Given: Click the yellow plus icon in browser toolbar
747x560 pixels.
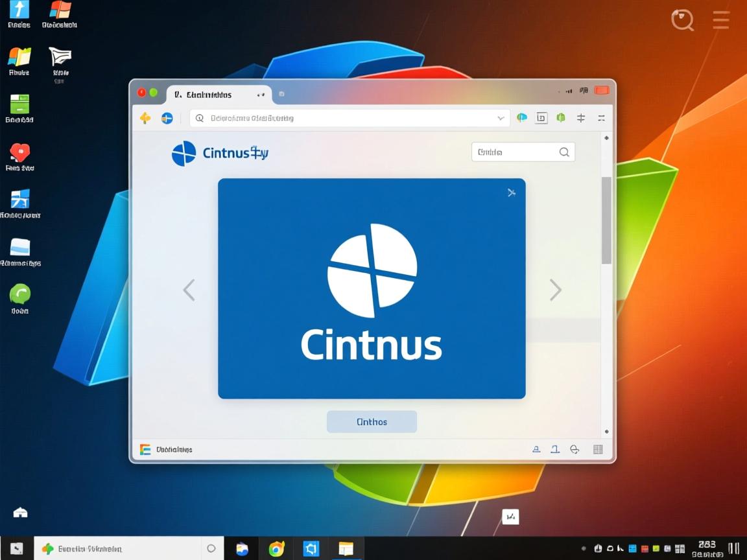Looking at the screenshot, I should pos(145,118).
